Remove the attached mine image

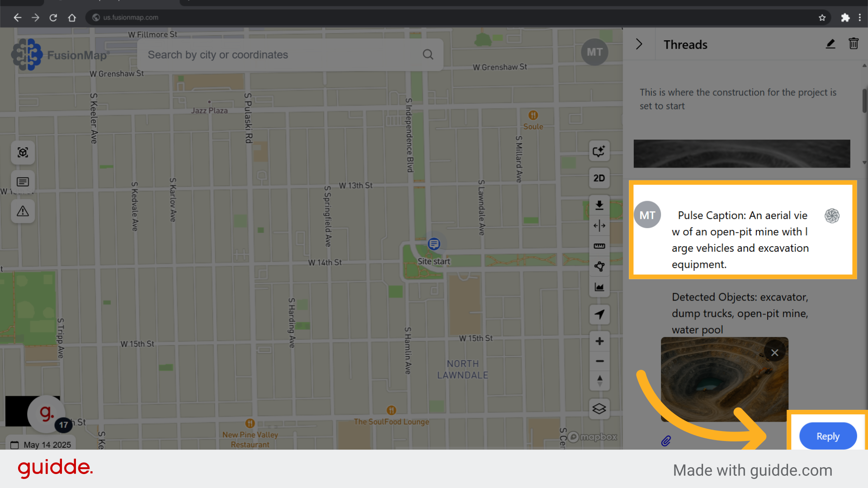pos(774,352)
